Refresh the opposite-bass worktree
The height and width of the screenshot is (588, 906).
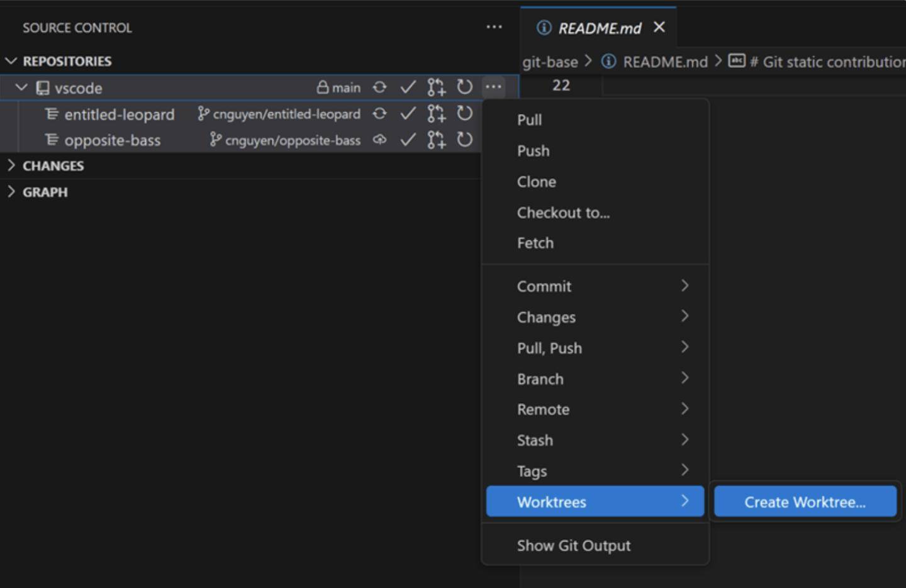[x=464, y=140]
